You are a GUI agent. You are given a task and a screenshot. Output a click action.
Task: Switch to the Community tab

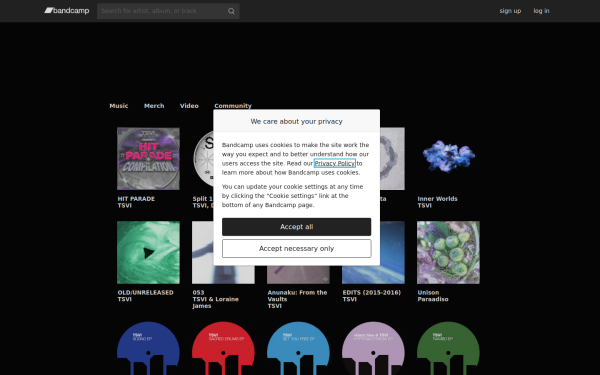pyautogui.click(x=233, y=106)
